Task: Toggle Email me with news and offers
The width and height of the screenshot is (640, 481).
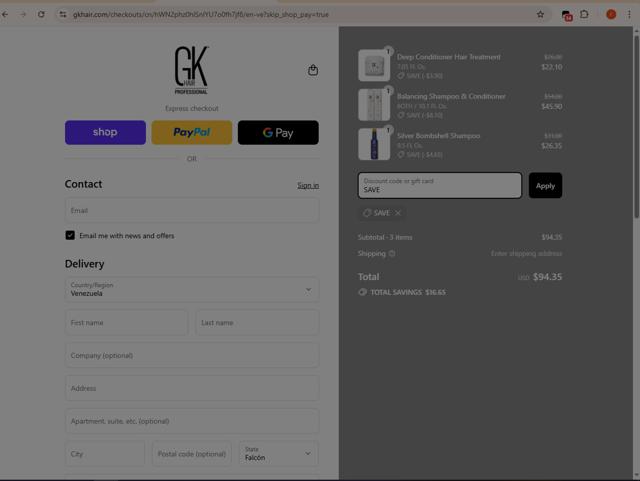Action: tap(70, 235)
